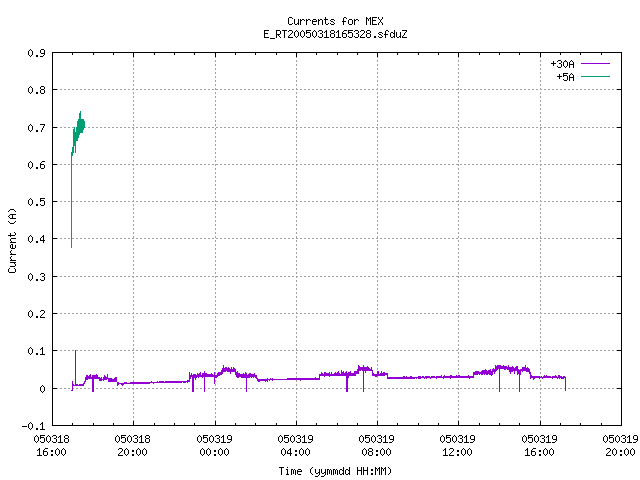This screenshot has width=640, height=480.
Task: Click the 0.2 y-axis tick label
Action: 36,314
